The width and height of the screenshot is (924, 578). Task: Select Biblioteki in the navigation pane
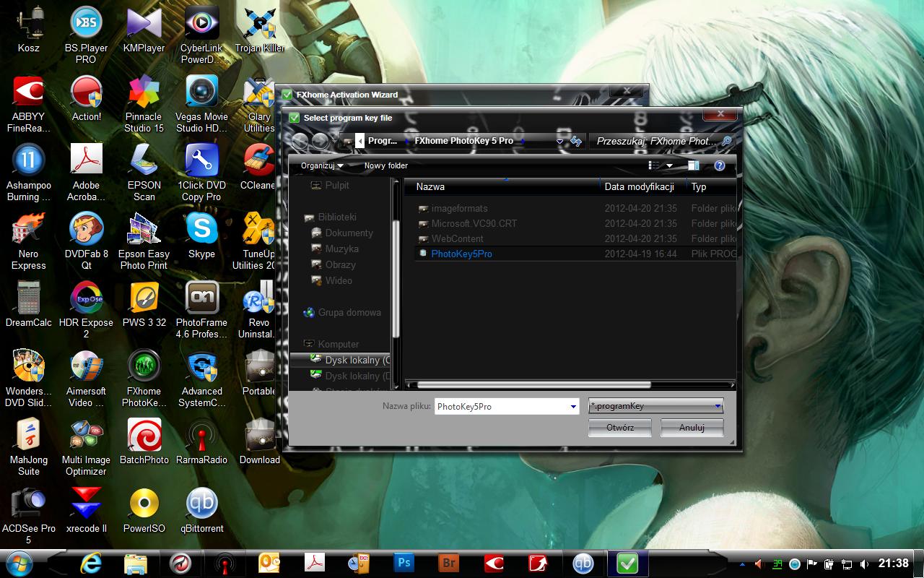pyautogui.click(x=336, y=217)
